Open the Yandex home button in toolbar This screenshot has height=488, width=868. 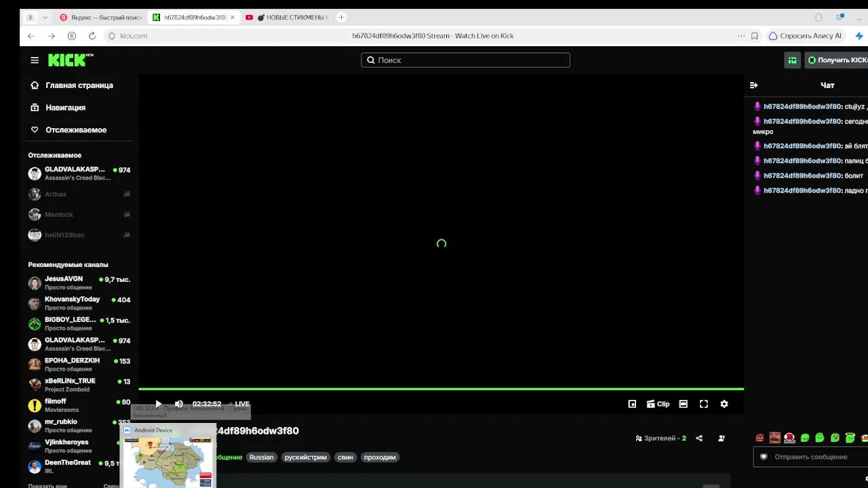pyautogui.click(x=72, y=36)
